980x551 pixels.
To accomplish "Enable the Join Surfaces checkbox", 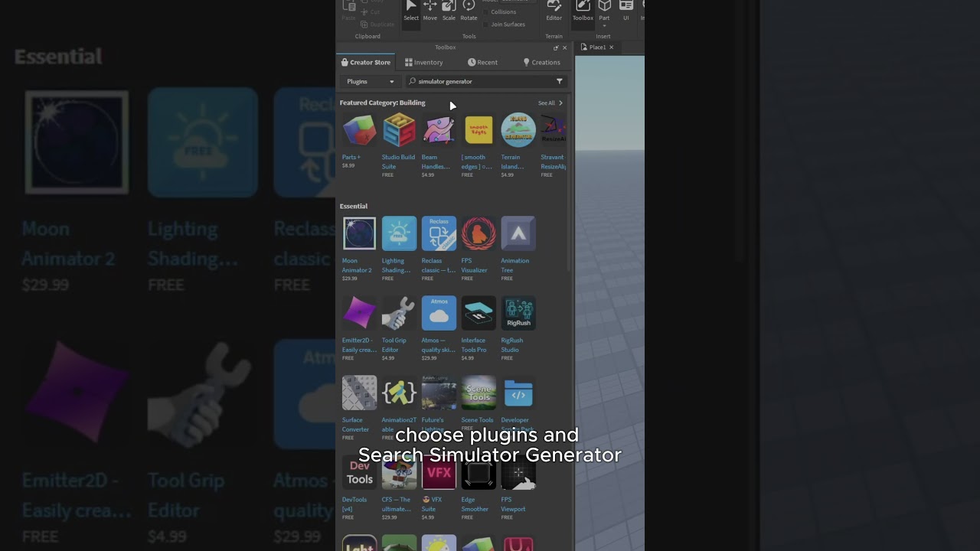I will click(486, 24).
